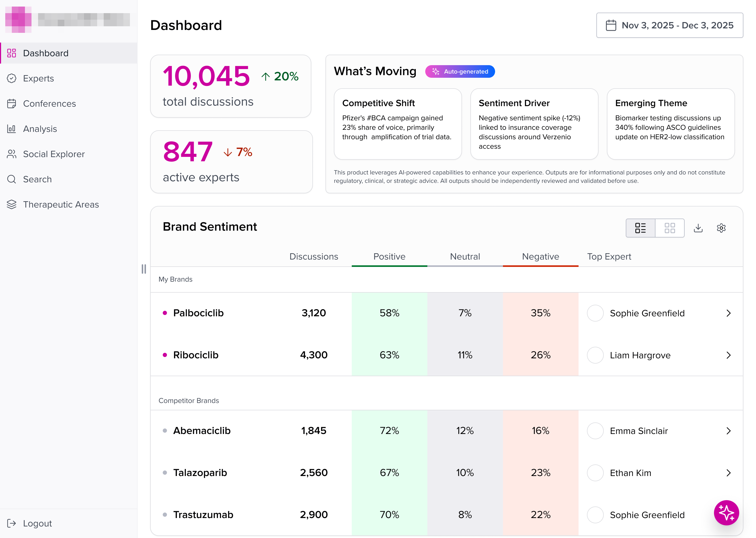Open Liam Hargrove expert profile
756x538 pixels.
tap(640, 355)
